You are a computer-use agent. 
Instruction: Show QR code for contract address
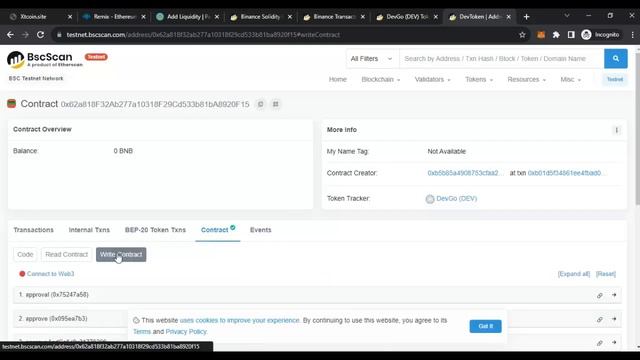[276, 104]
